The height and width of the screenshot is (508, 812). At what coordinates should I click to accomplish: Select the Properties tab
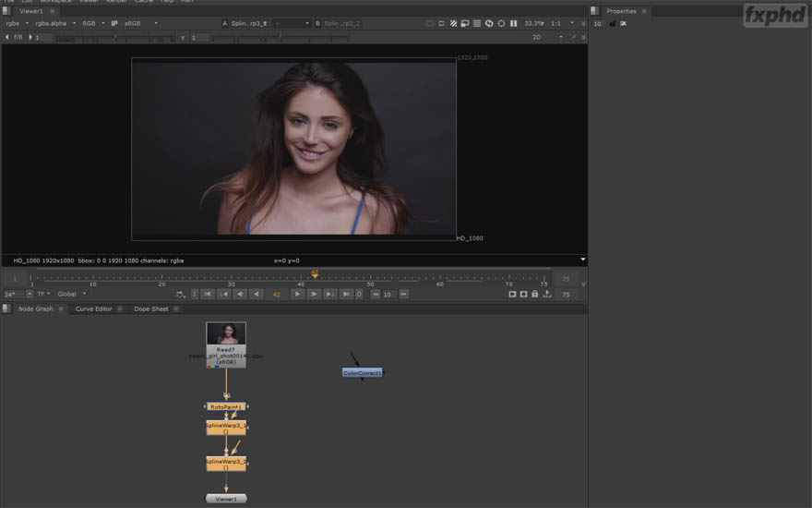(621, 11)
